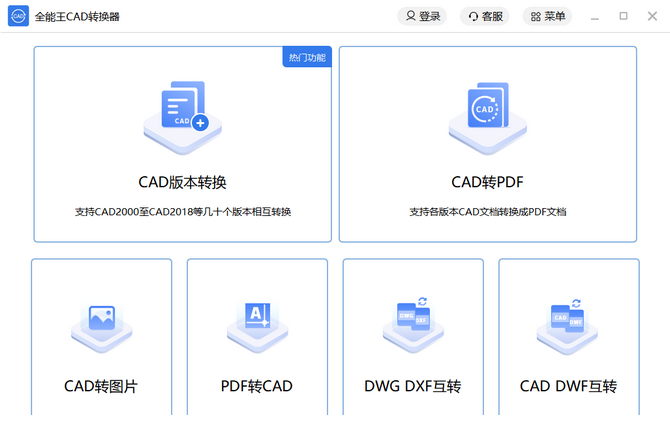
Task: Close the converter window
Action: [652, 16]
